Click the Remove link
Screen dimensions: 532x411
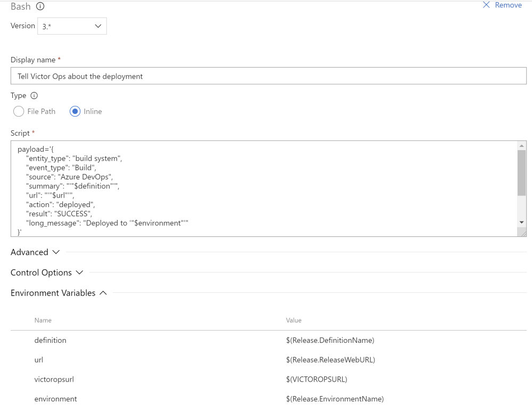508,5
